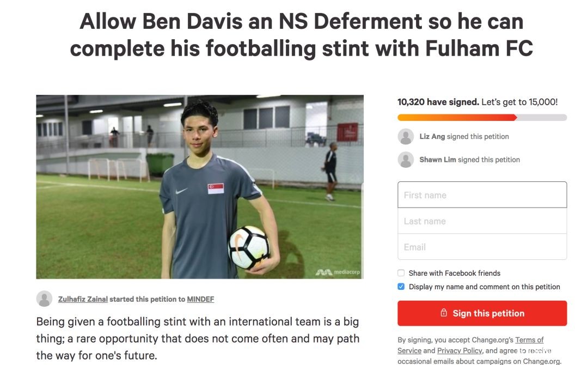Click the signature progress bar
The width and height of the screenshot is (588, 365).
[482, 118]
